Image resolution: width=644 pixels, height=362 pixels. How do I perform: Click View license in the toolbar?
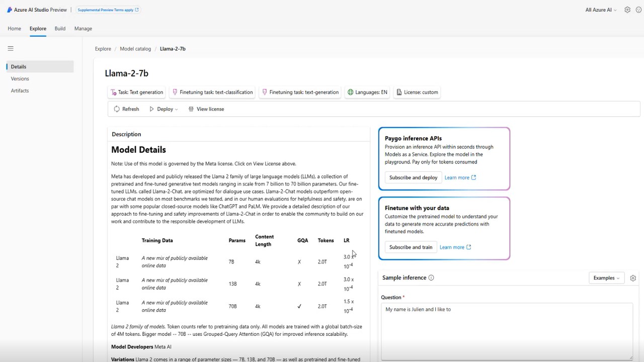point(206,109)
